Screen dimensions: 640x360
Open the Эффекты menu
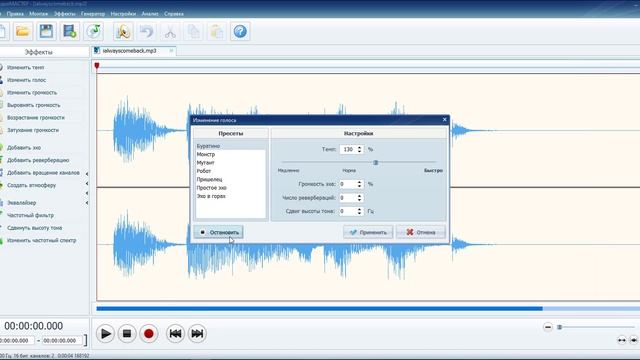click(64, 14)
